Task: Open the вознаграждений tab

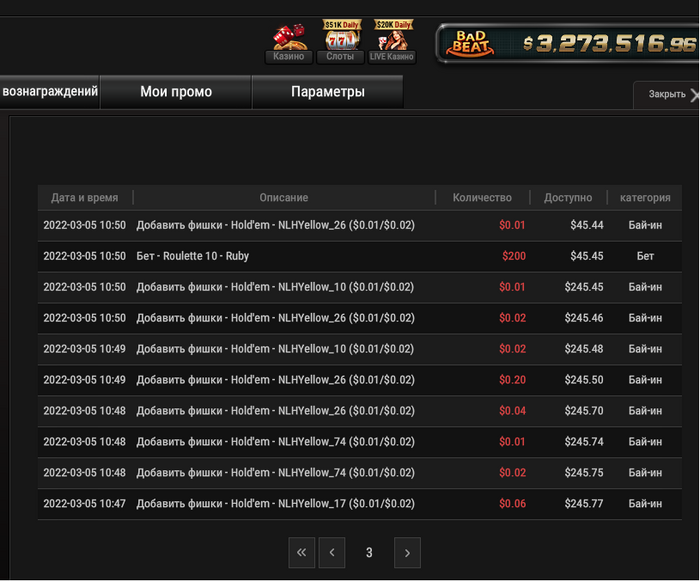Action: (x=50, y=91)
